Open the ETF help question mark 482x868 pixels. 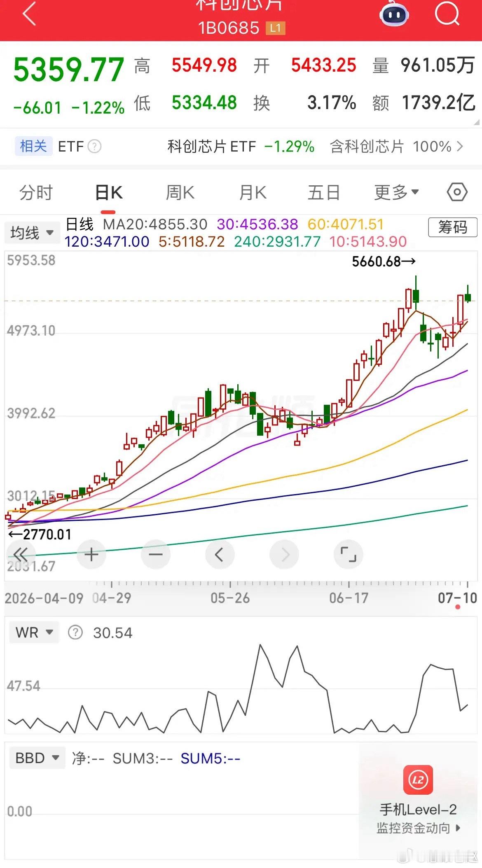coord(94,146)
